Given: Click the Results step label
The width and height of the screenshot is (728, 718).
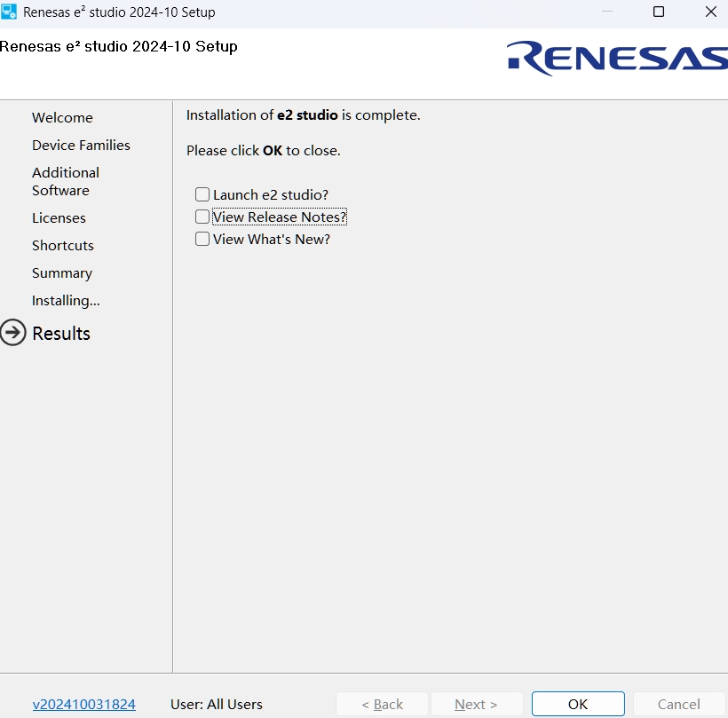Looking at the screenshot, I should [61, 333].
